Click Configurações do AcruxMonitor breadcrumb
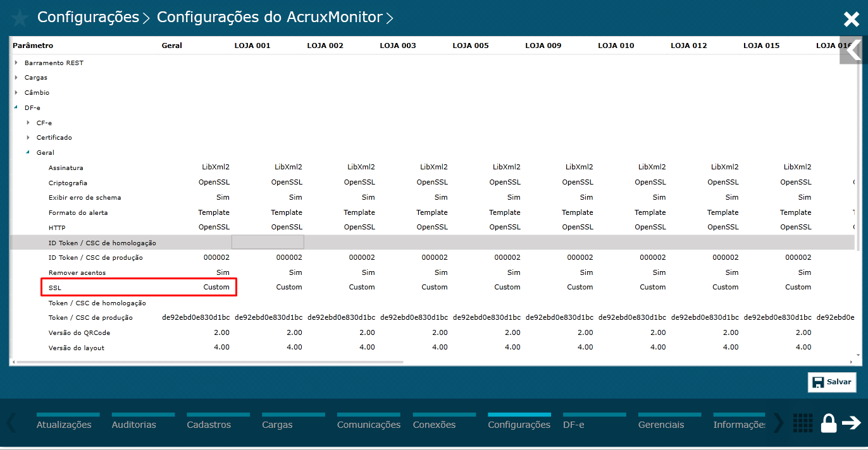 [270, 17]
